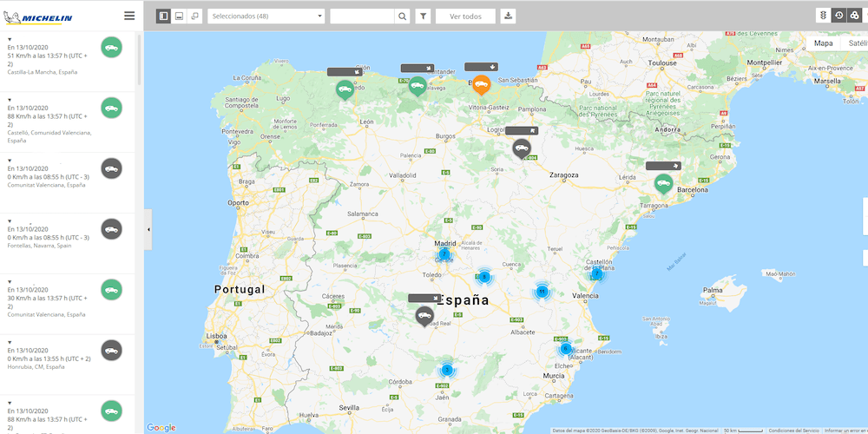Click the orange vehicle marker near Vitoria-Gasteiz
Screen dimensions: 868x434
pos(481,85)
